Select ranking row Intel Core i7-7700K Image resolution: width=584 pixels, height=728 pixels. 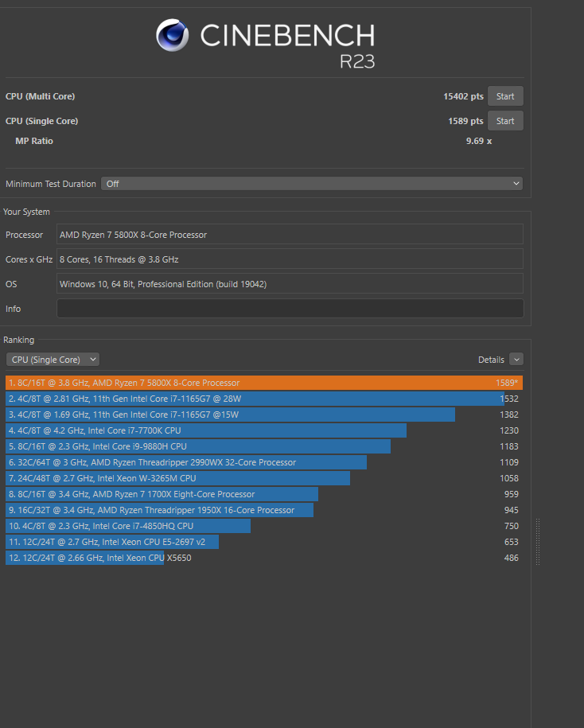point(264,430)
